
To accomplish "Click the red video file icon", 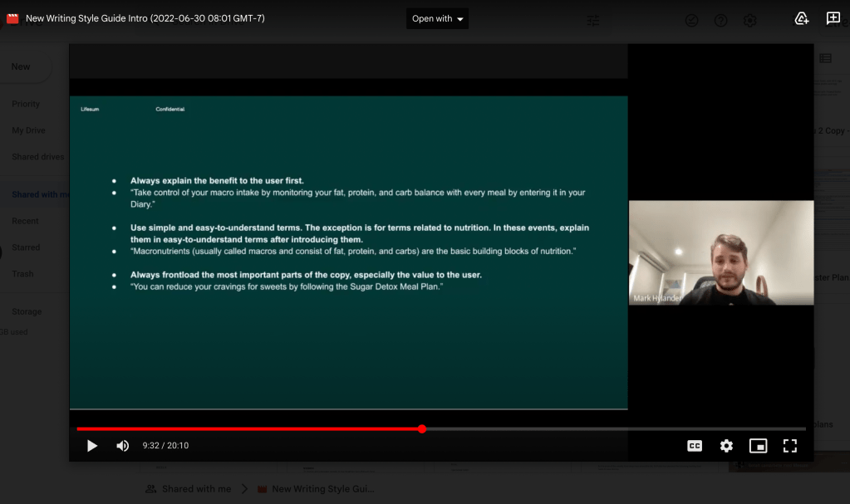I will pos(12,18).
